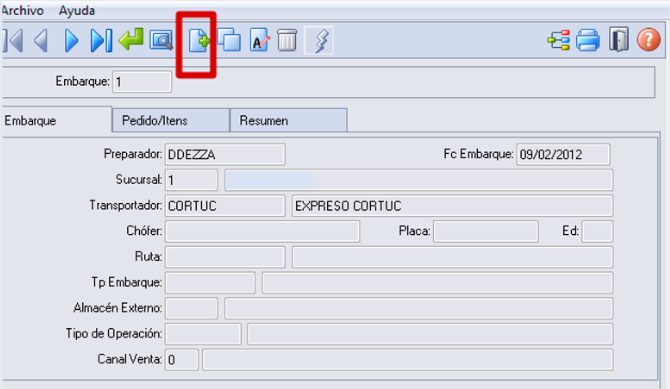Click the lightning bolt toolbar icon
670x389 pixels.
pyautogui.click(x=319, y=41)
